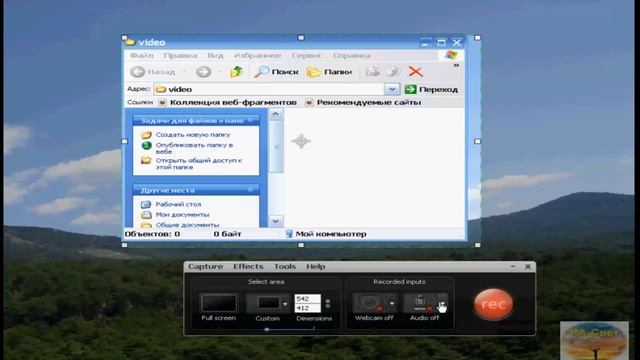Open the Effects menu

tap(248, 267)
